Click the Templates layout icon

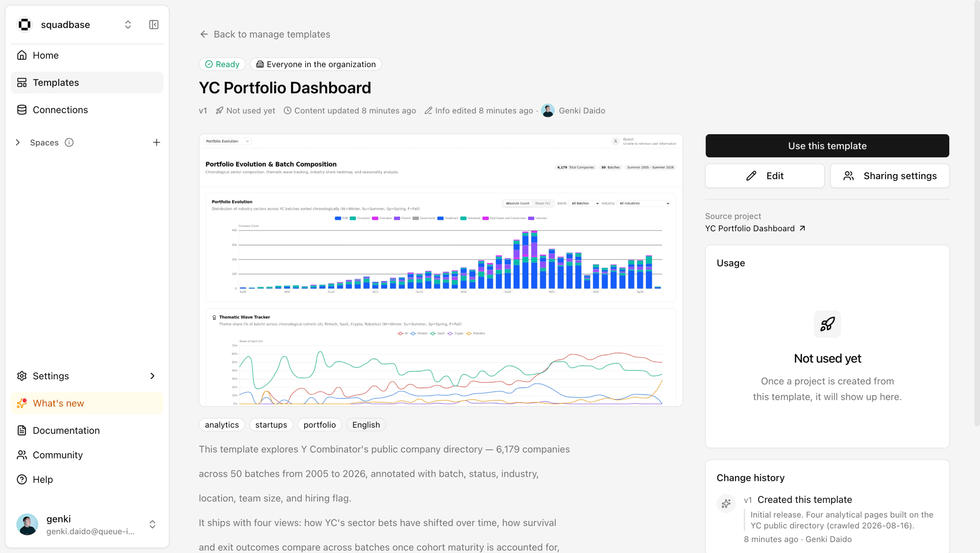point(22,82)
